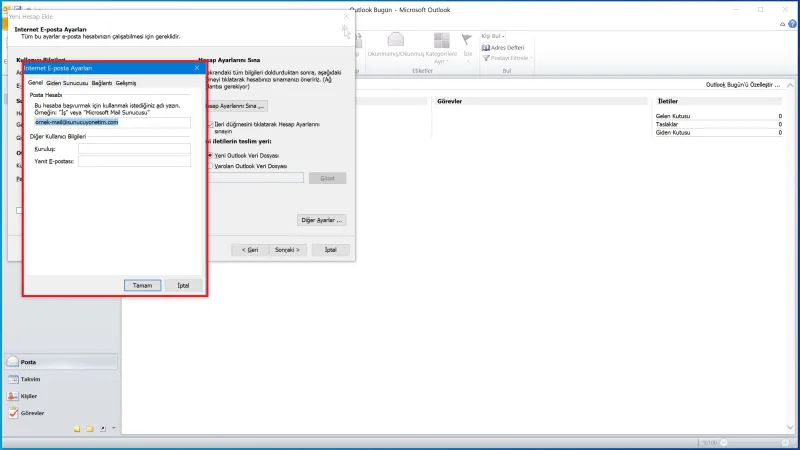800x450 pixels.
Task: Click existing data file path field
Action: (256, 178)
